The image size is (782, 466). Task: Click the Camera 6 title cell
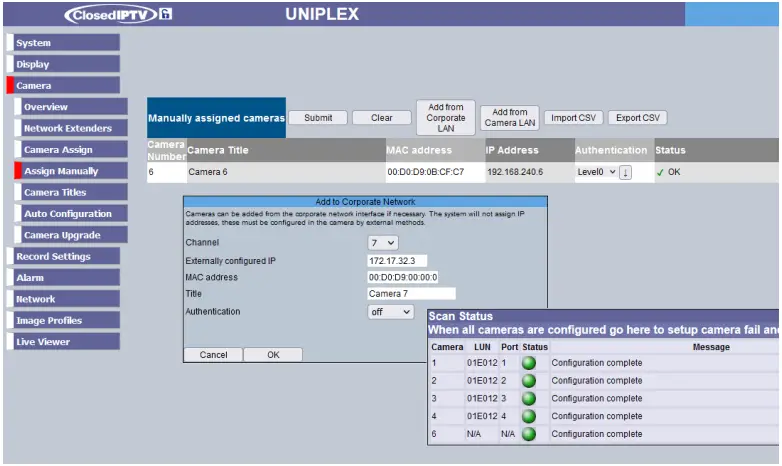tap(286, 172)
